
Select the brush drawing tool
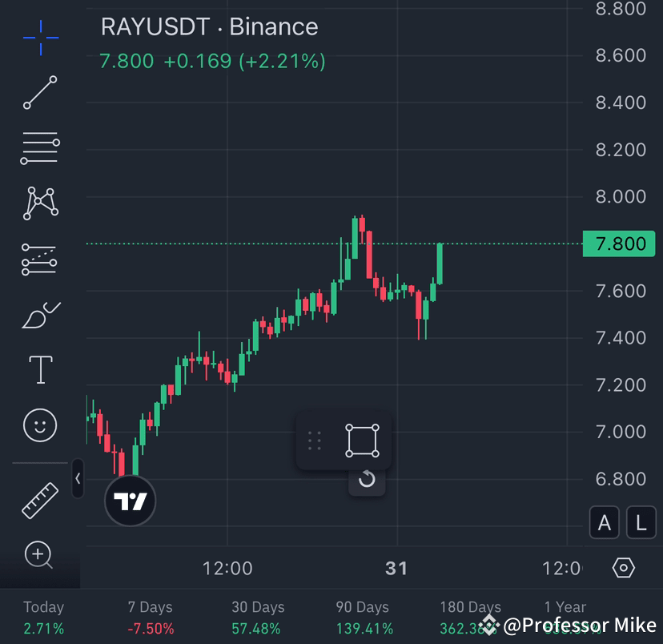39,314
